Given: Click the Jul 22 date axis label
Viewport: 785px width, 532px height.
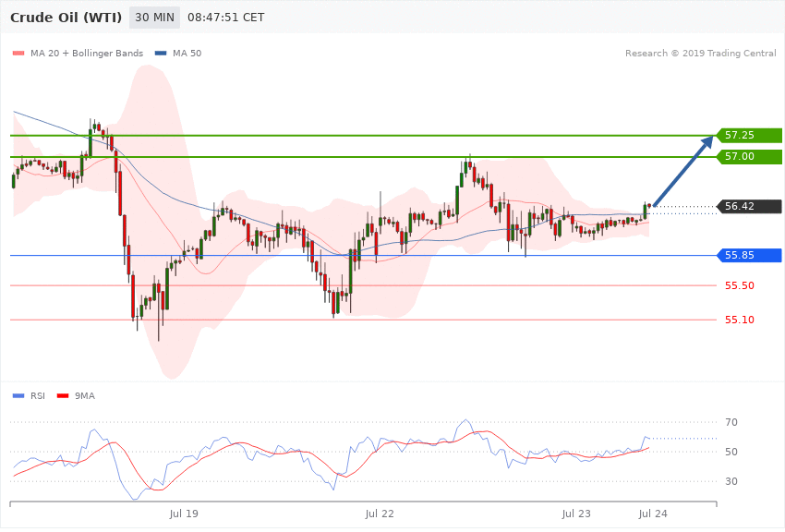Looking at the screenshot, I should [380, 514].
